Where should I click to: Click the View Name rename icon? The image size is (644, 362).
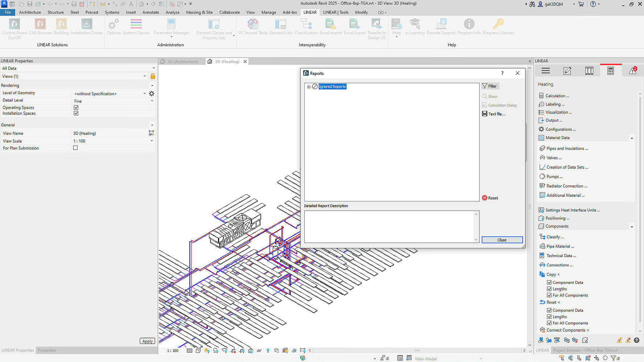tap(151, 133)
